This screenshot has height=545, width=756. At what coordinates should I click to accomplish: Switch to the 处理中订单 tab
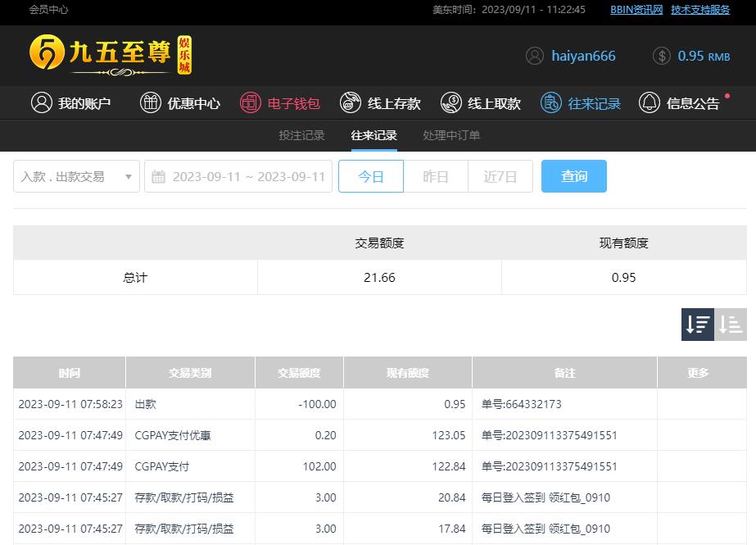pyautogui.click(x=451, y=135)
